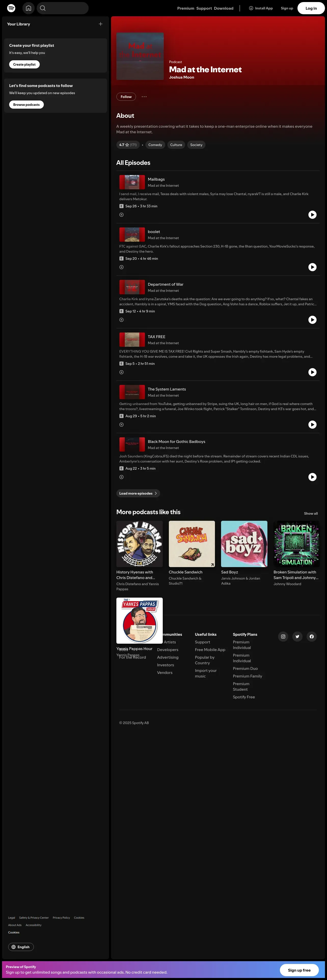Screen dimensions: 327x980
Task: Add Department of War episode with plus icon
Action: [121, 320]
